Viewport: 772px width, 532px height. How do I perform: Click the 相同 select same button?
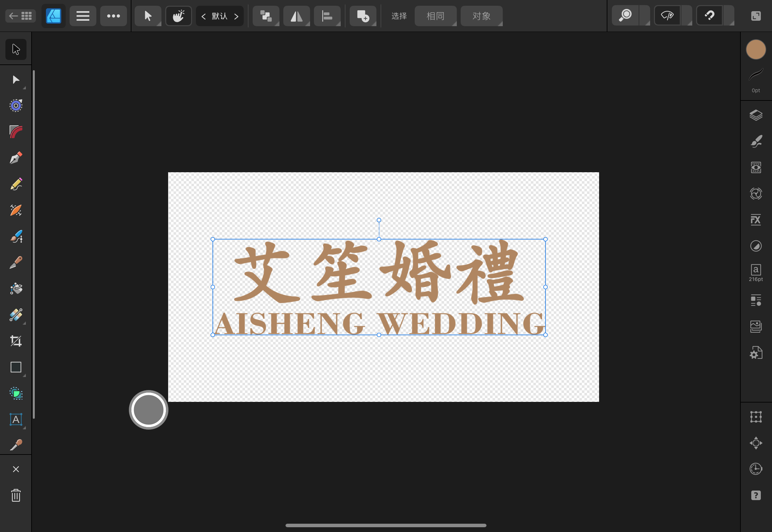(435, 16)
